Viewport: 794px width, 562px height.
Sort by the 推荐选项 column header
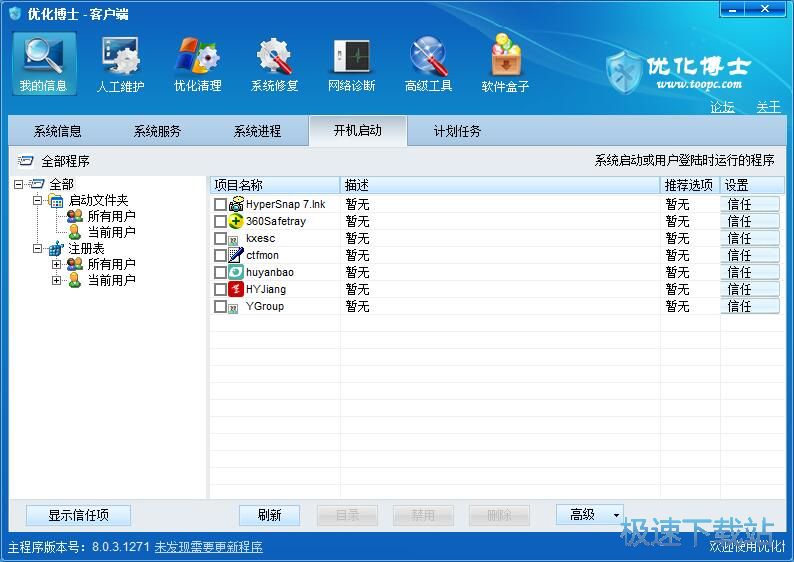tap(690, 185)
